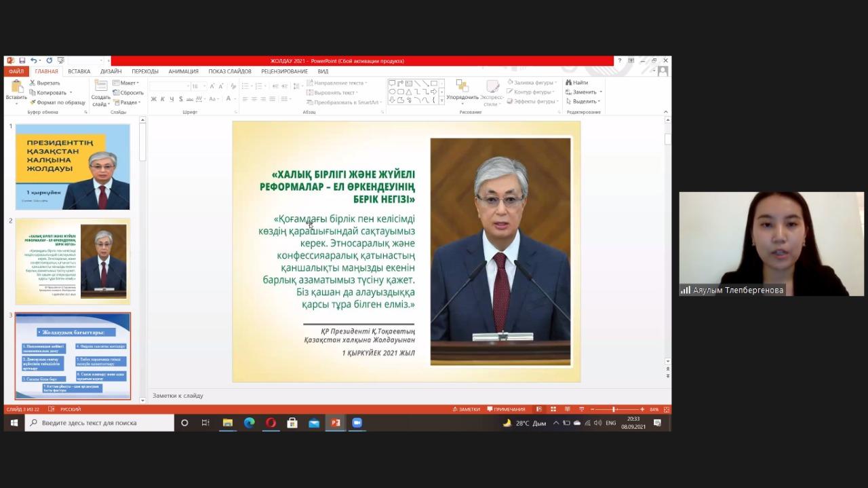Image resolution: width=868 pixels, height=488 pixels.
Task: Expand the Выделить select dropdown
Action: (x=584, y=101)
